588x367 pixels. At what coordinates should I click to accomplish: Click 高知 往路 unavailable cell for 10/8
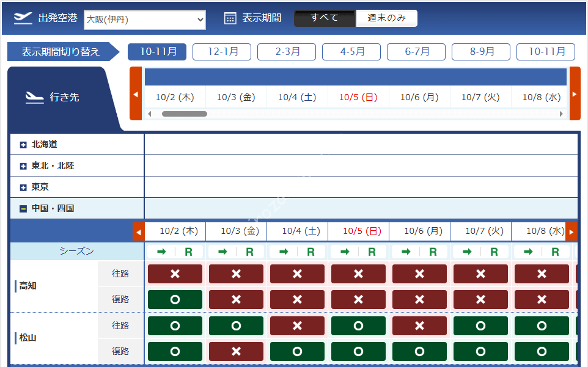pos(542,274)
